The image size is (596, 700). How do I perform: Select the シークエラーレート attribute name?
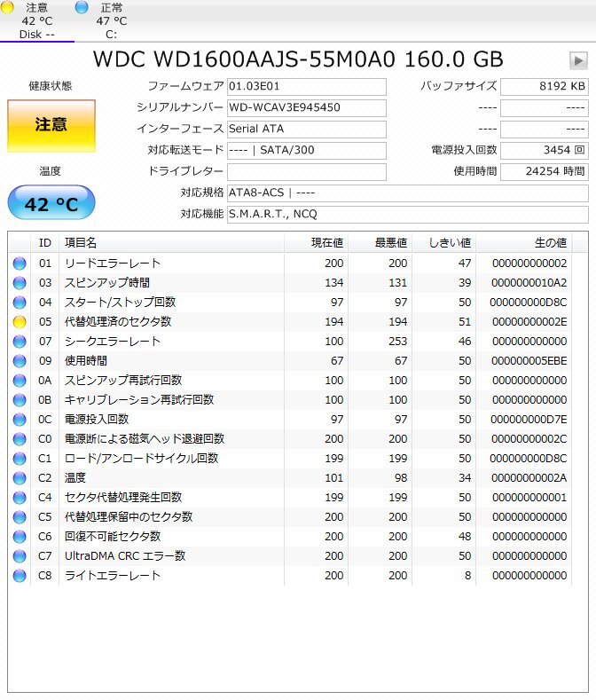pos(113,342)
